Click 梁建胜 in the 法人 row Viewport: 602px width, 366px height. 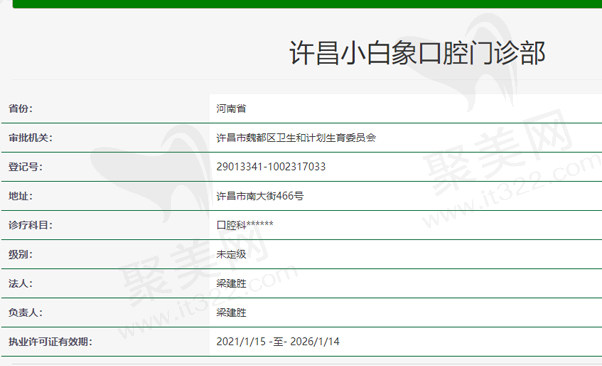[231, 283]
